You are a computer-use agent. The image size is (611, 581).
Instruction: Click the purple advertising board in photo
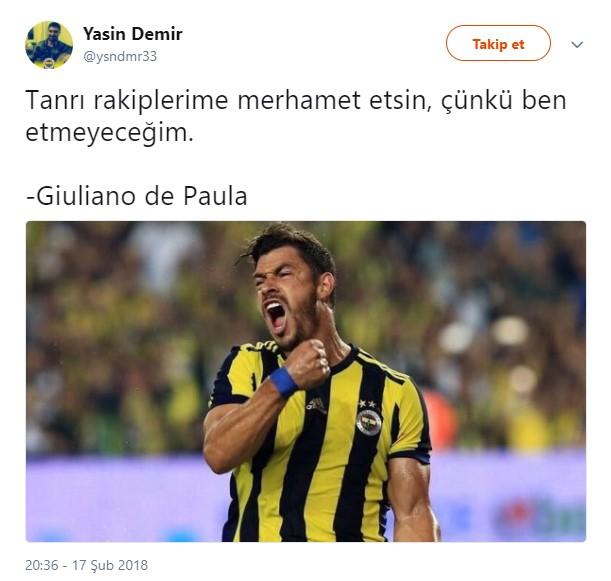117,497
